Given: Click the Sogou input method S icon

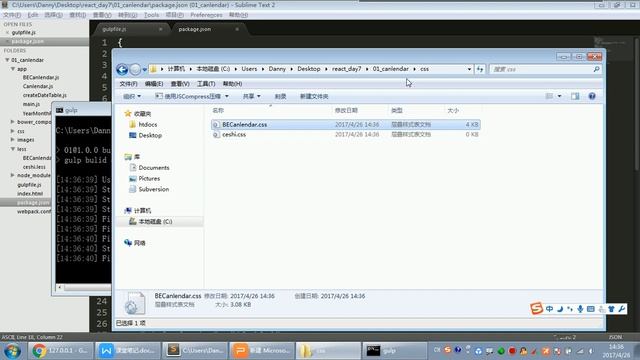Looking at the screenshot, I should 536,309.
